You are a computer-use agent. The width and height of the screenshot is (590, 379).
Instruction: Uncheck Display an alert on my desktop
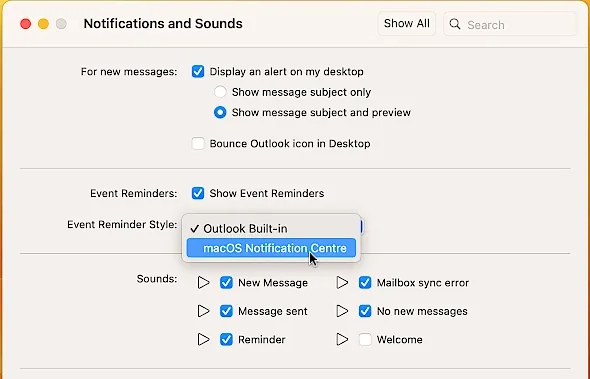tap(198, 72)
